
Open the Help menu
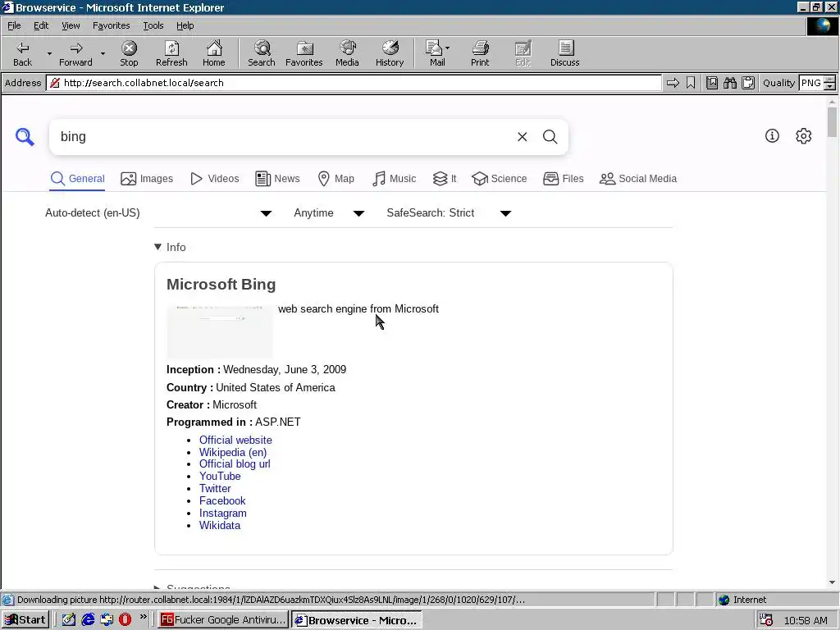185,25
